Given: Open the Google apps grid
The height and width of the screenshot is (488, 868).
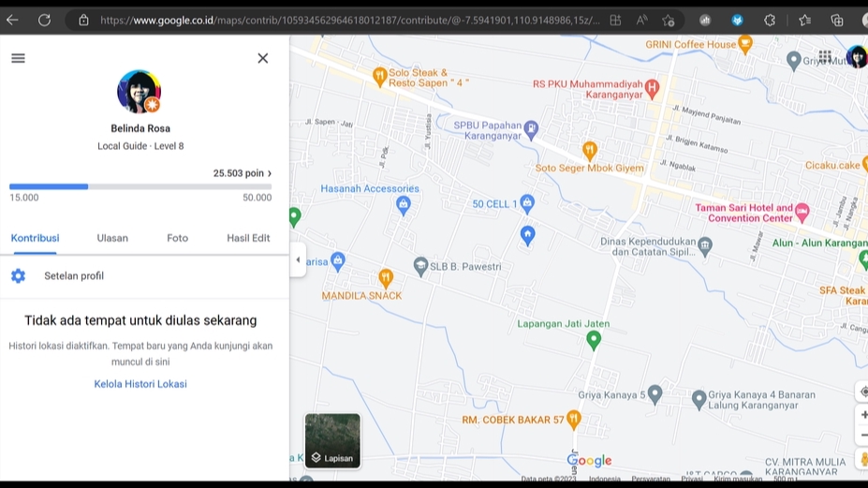Looking at the screenshot, I should point(825,56).
